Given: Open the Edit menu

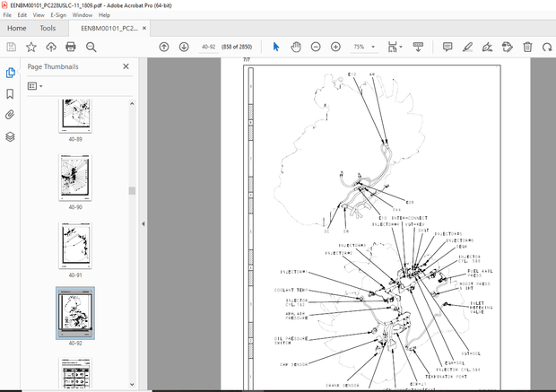Looking at the screenshot, I should tap(22, 15).
